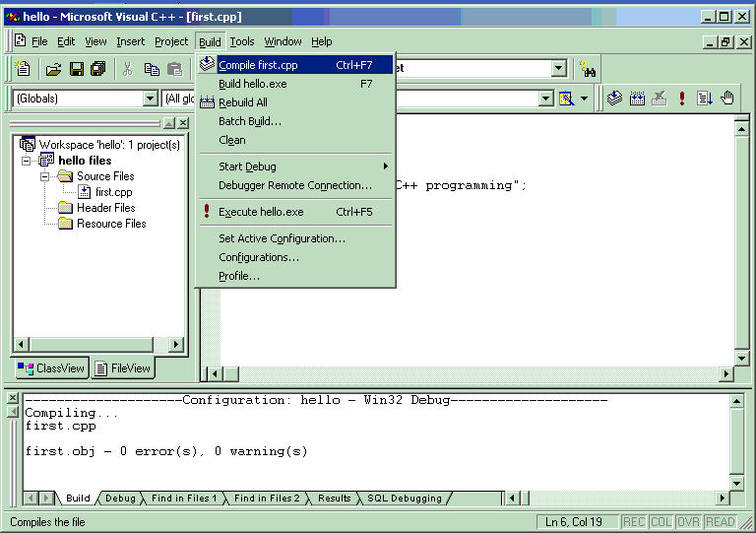Open the Tools menu
Screen dimensions: 756x533
tap(241, 41)
